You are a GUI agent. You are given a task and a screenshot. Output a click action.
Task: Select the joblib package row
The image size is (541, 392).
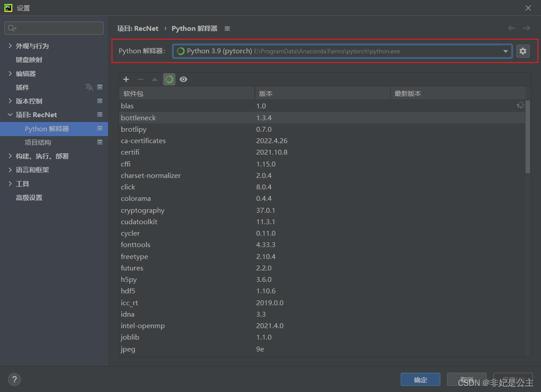[322, 337]
